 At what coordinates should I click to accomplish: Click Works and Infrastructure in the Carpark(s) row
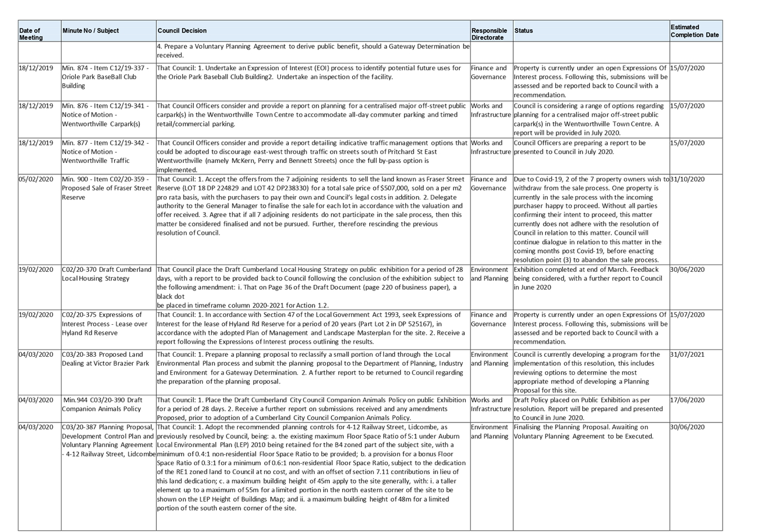click(x=491, y=110)
